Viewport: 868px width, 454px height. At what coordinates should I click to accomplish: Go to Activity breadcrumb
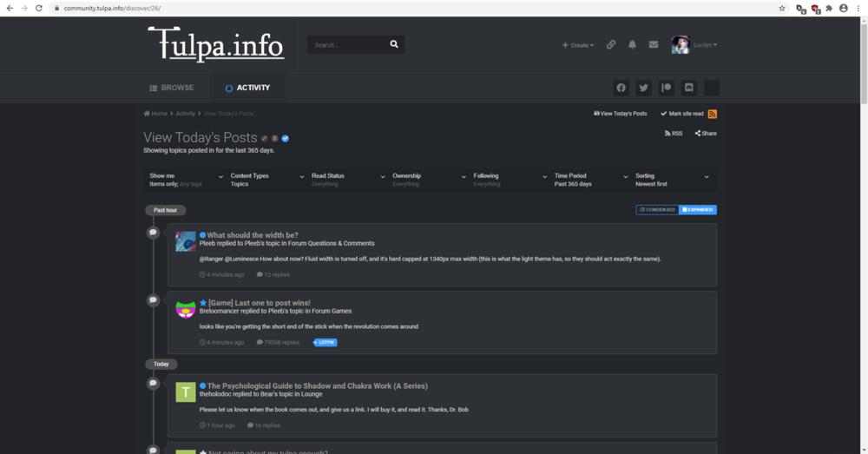point(186,114)
